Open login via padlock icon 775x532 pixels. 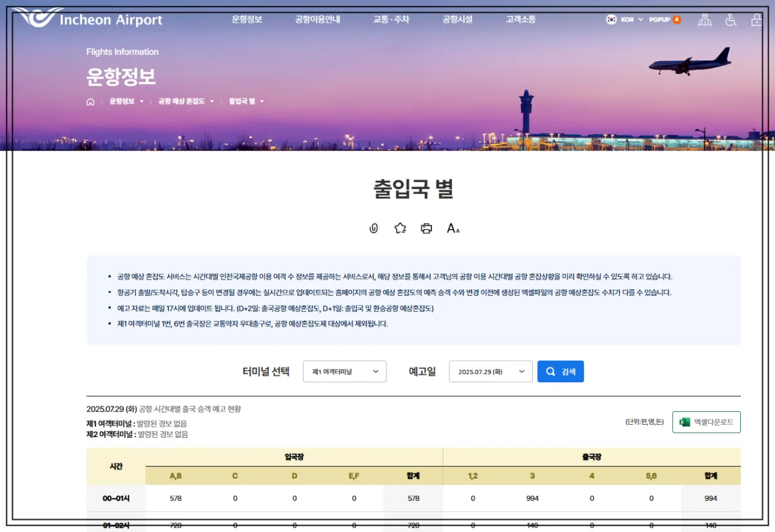756,19
